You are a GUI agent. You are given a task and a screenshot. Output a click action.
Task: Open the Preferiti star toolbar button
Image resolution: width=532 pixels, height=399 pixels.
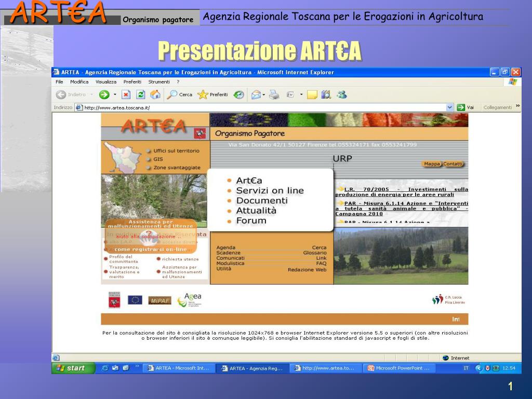(212, 95)
